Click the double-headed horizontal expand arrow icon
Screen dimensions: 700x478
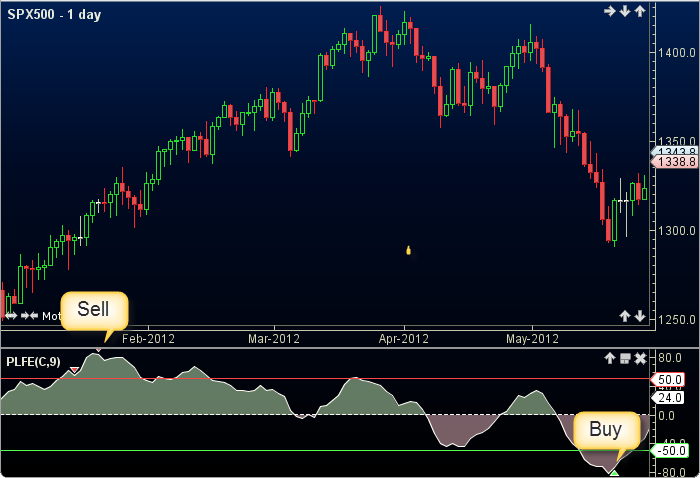click(x=11, y=316)
